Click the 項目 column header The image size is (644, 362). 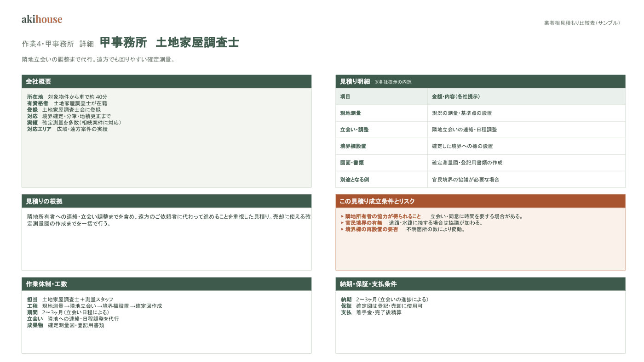(x=381, y=96)
